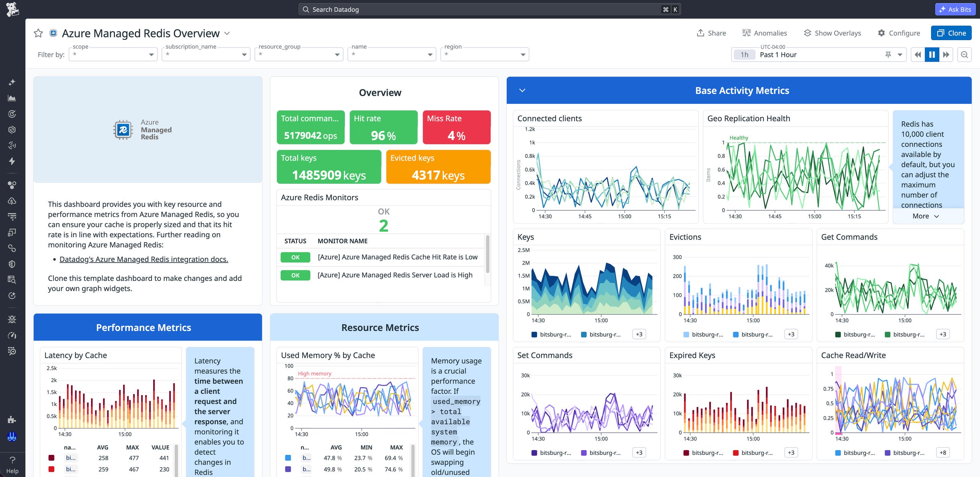The width and height of the screenshot is (980, 477).
Task: Open the lightning bolt sidebar icon
Action: tap(12, 161)
